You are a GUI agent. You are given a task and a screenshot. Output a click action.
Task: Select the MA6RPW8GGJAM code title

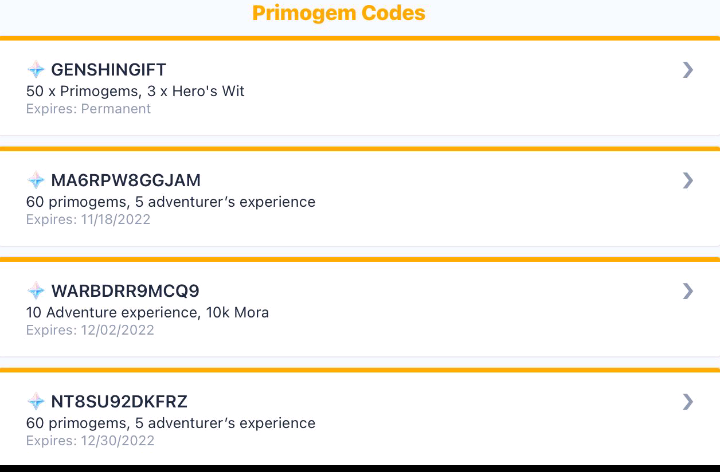pos(125,181)
